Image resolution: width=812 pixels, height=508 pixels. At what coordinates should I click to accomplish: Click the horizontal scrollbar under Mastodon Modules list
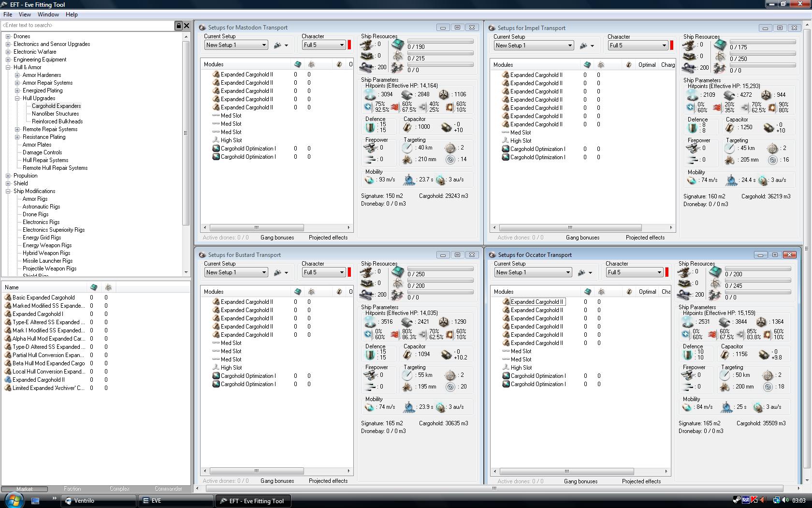[277, 227]
